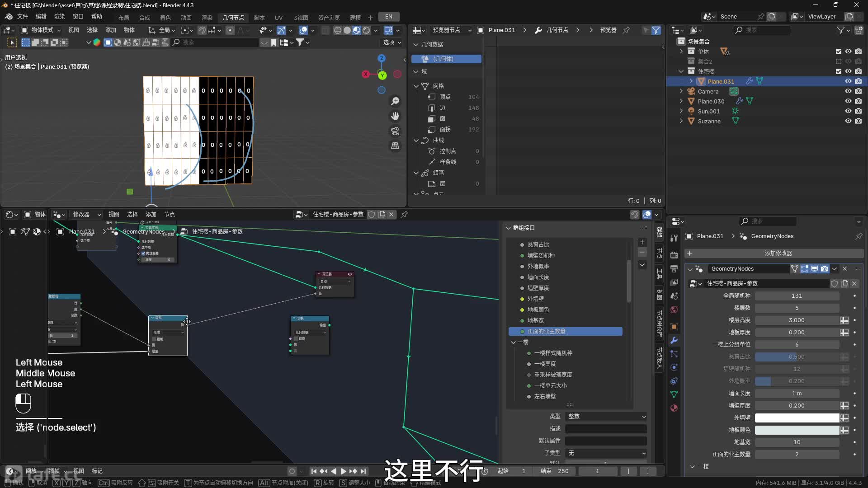The image size is (868, 488).
Task: Hide Camera in viewport eye icon
Action: [x=848, y=91]
